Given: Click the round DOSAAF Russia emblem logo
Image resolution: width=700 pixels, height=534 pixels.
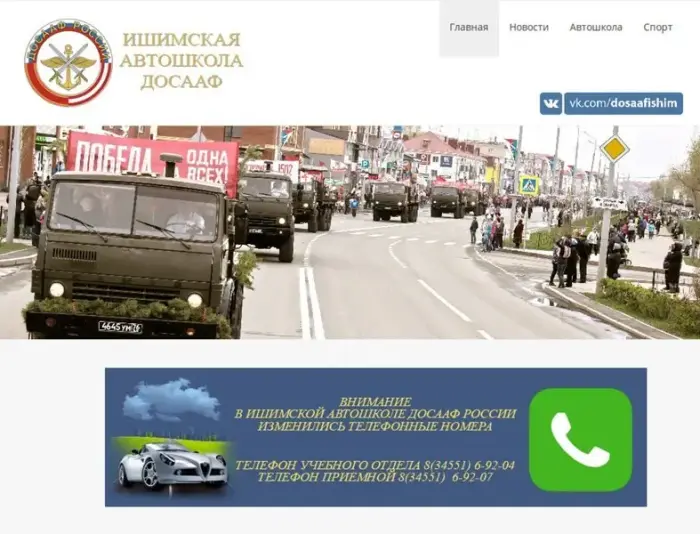Looking at the screenshot, I should [68, 62].
